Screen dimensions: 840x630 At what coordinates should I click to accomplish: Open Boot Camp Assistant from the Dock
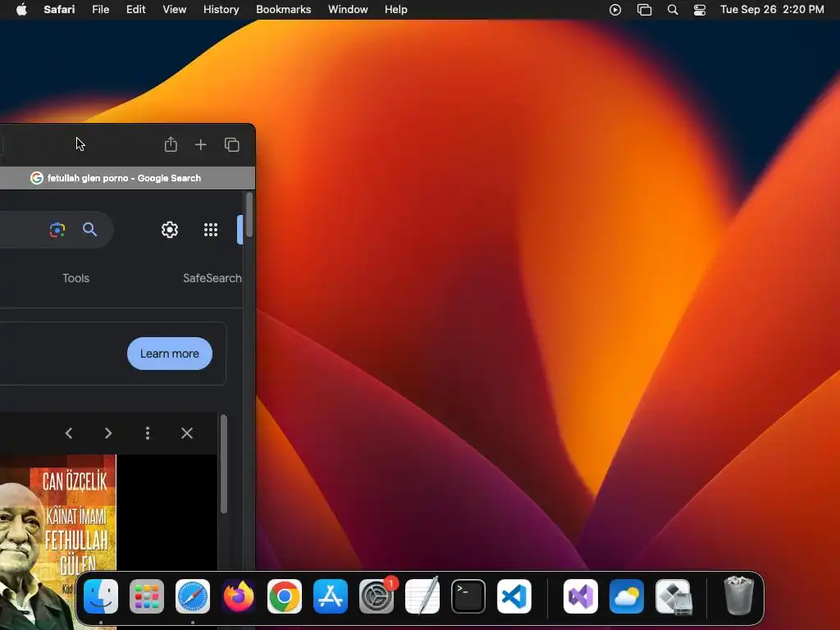(673, 596)
